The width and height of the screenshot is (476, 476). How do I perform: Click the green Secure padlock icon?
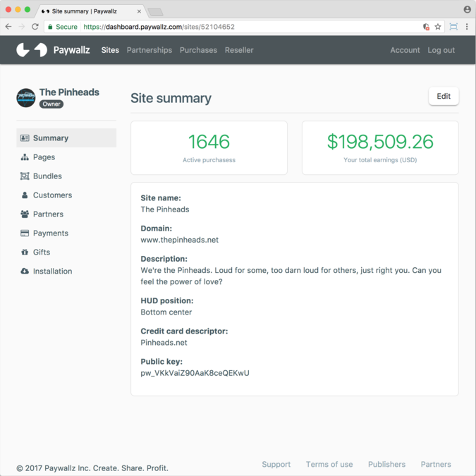click(50, 27)
